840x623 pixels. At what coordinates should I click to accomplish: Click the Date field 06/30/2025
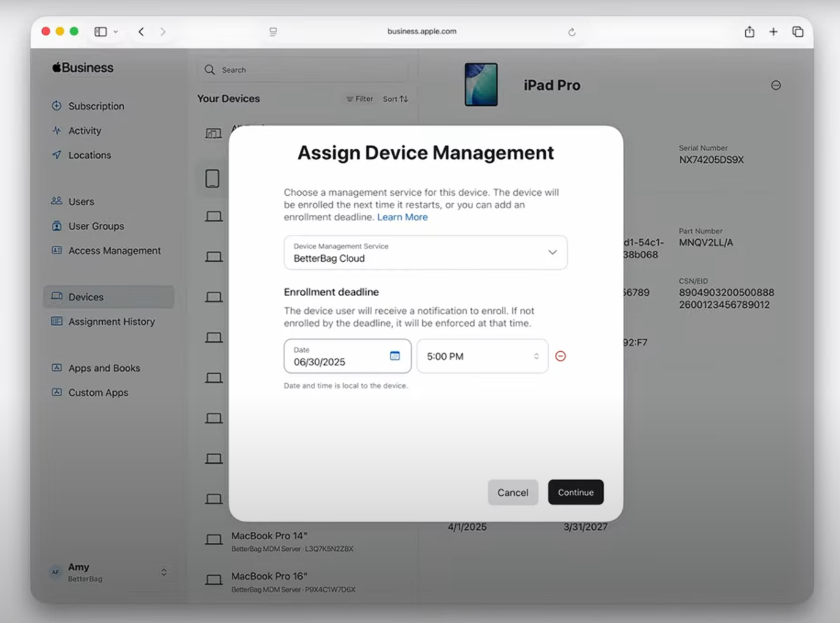[x=348, y=356]
